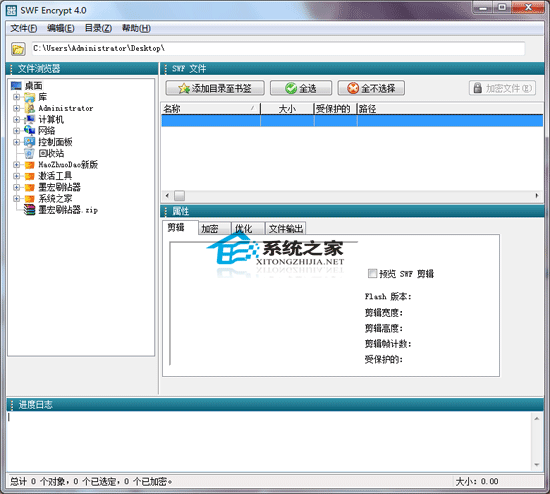Click the 墨宏刷粘器 folder icon
This screenshot has width=550, height=494.
[x=29, y=187]
